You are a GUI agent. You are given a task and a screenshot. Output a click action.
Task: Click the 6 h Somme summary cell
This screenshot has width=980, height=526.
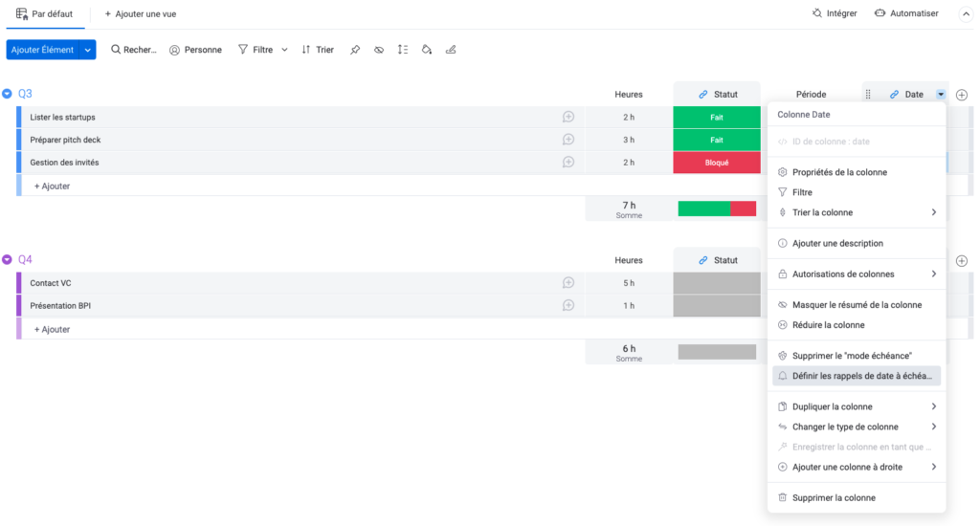pyautogui.click(x=629, y=352)
